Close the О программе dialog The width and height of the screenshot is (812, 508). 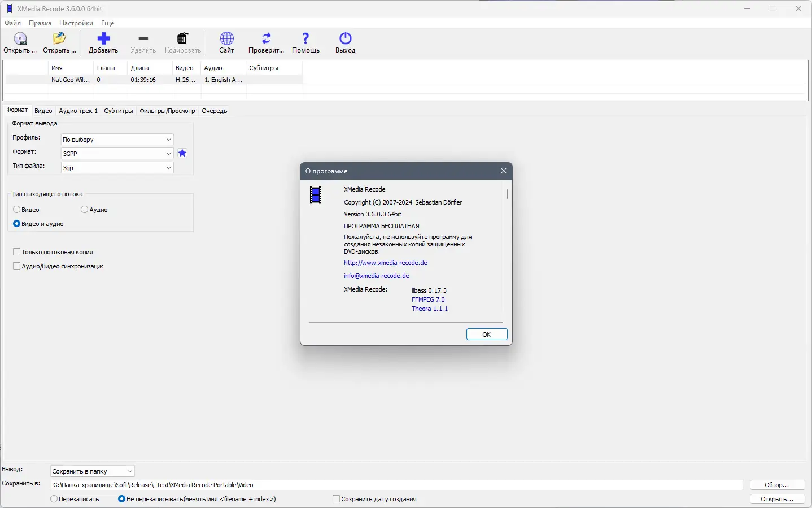(x=504, y=171)
